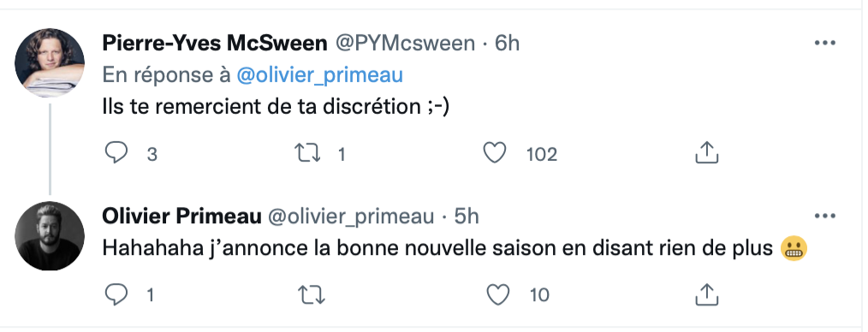Viewport: 868px width, 332px height.
Task: Open the gray @olivier_primeau author handle
Action: coord(351,216)
